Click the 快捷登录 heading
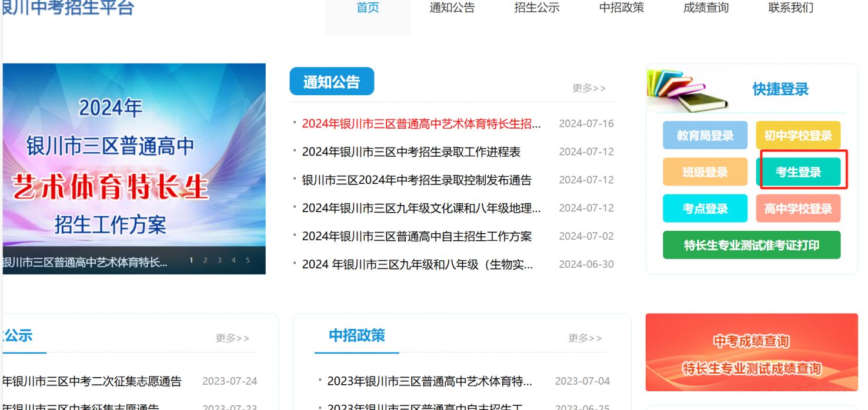868x410 pixels. pos(780,89)
